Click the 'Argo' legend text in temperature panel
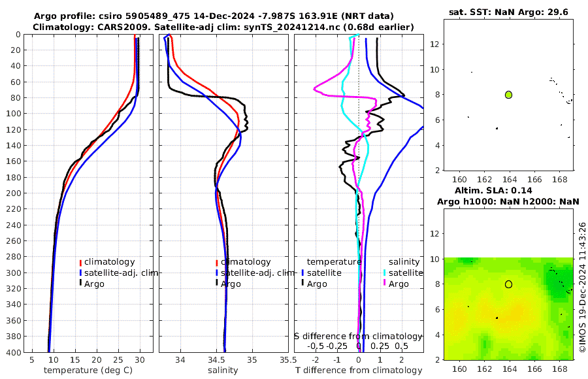Image resolution: width=588 pixels, height=379 pixels. 94,284
